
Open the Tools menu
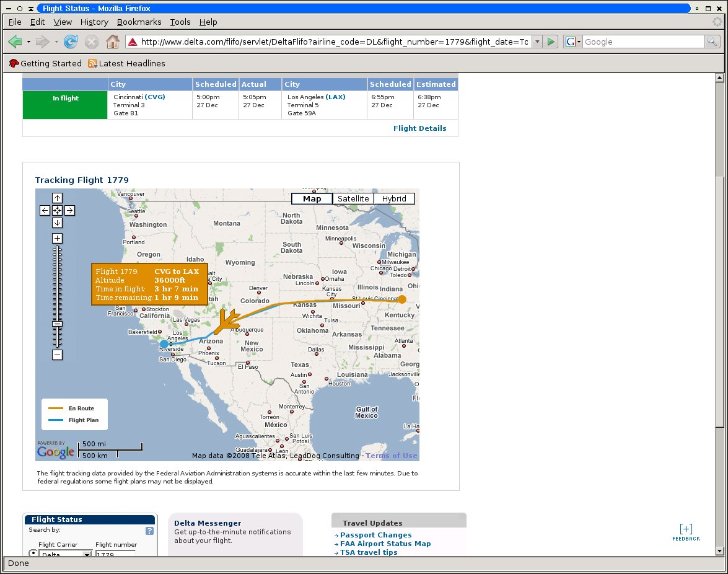(180, 22)
